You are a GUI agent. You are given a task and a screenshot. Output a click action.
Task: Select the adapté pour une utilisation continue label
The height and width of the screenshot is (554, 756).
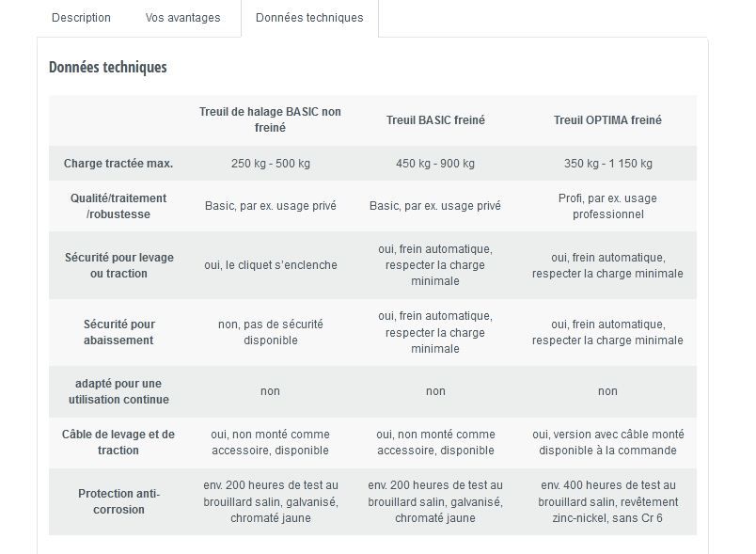(118, 391)
